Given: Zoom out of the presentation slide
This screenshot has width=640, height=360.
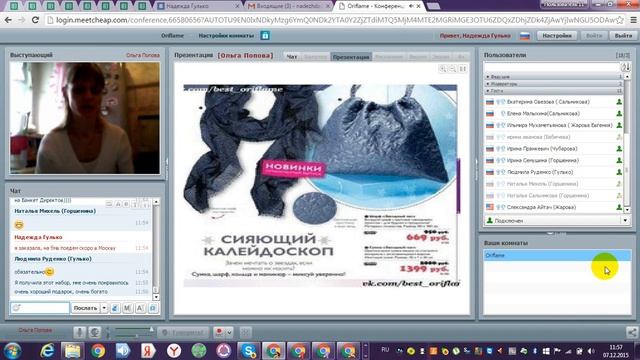Looking at the screenshot, I should 453,69.
